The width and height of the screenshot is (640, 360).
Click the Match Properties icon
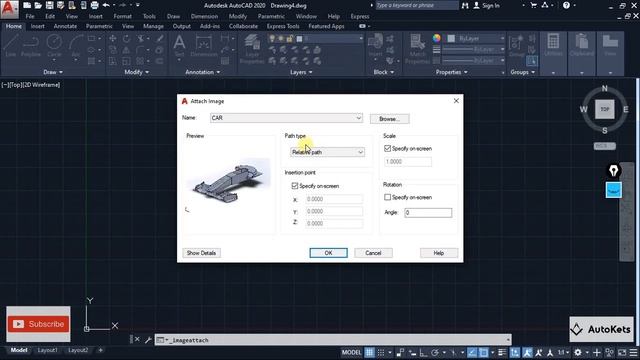[417, 49]
